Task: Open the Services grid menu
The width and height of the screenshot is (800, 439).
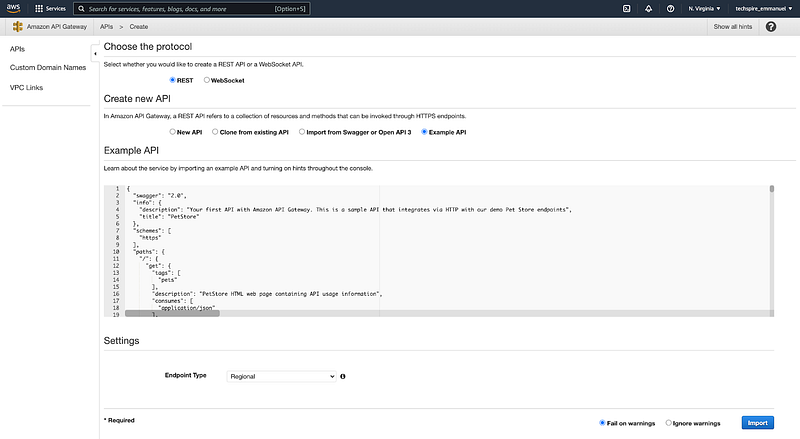Action: (39, 9)
